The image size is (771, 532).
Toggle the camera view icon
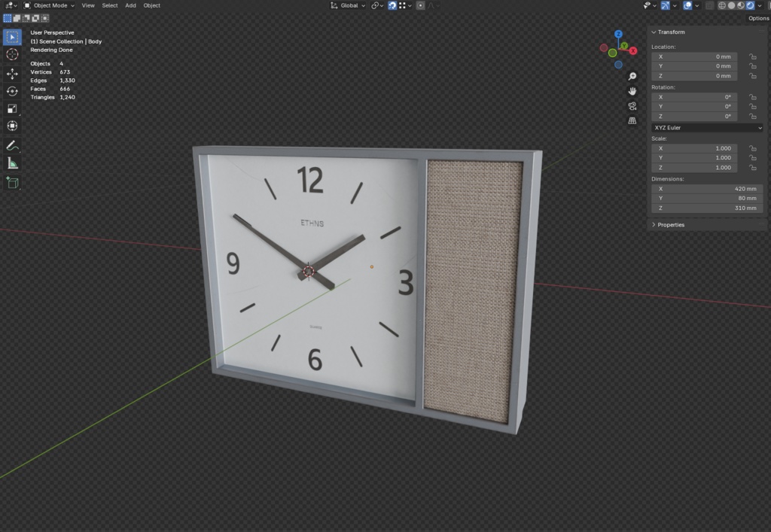coord(632,106)
